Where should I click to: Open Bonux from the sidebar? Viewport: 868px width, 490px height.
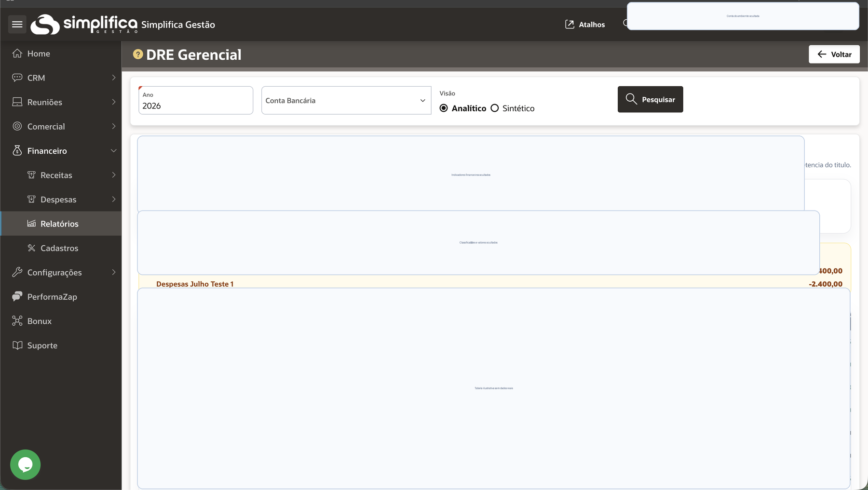pyautogui.click(x=39, y=321)
